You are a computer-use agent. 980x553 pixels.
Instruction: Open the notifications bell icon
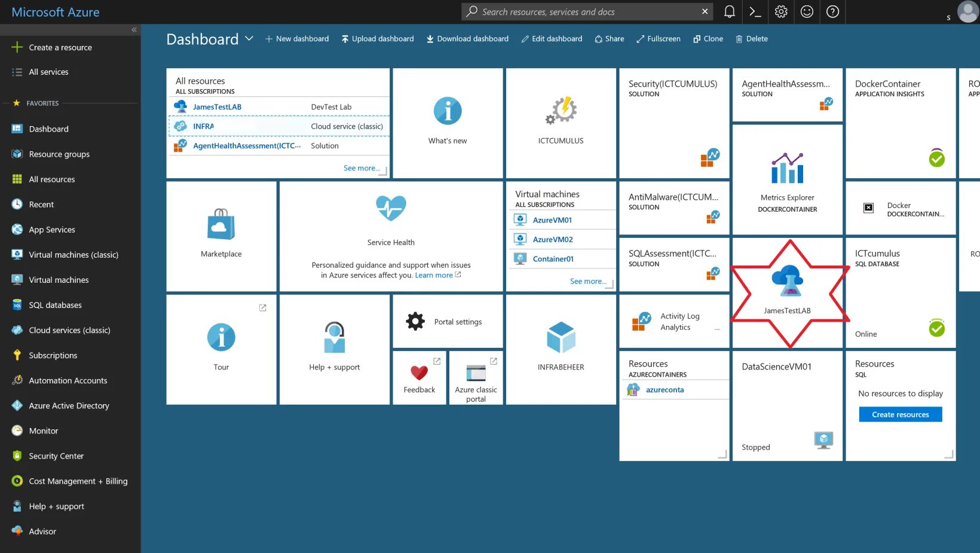[x=729, y=11]
